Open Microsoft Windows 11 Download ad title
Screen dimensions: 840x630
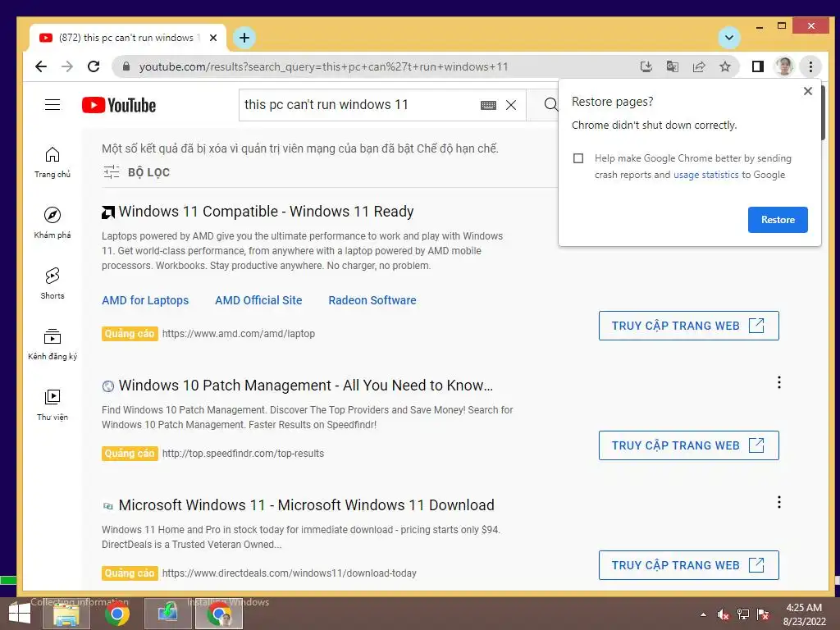coord(307,505)
